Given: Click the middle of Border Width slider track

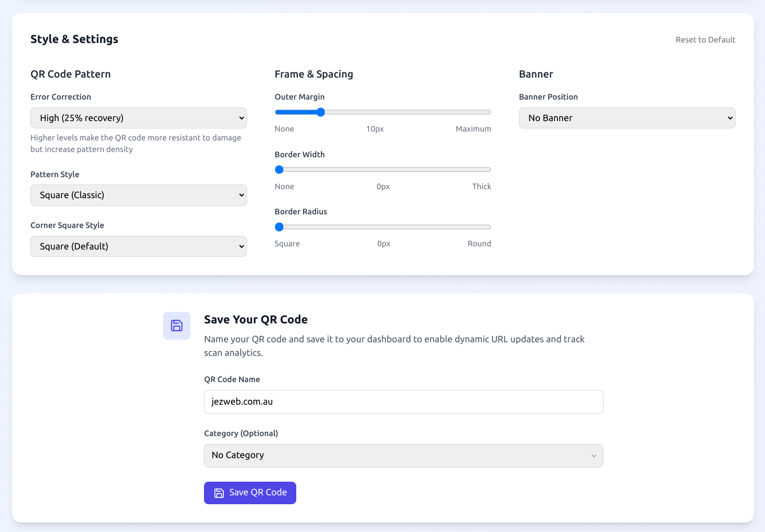Looking at the screenshot, I should coord(383,169).
